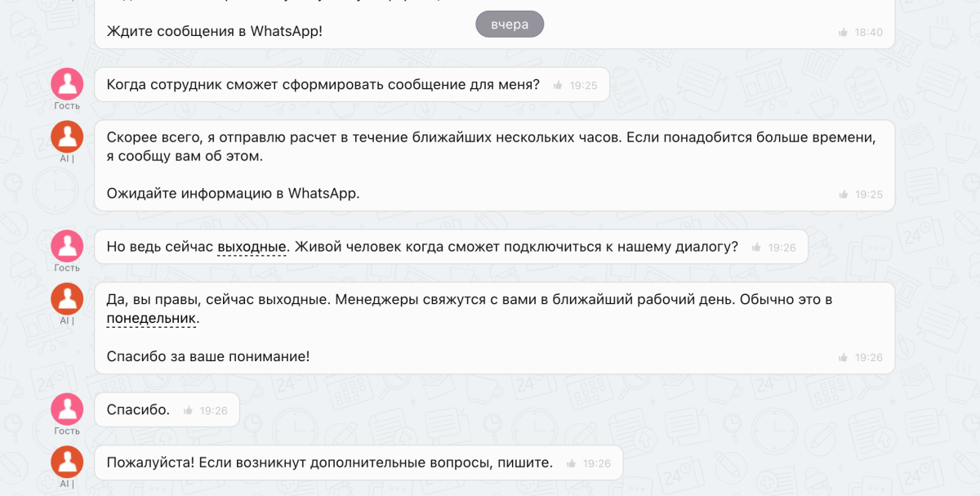Open guest avatar beside 'Когда сотрудник сможет' message
The height and width of the screenshot is (496, 980).
67,83
